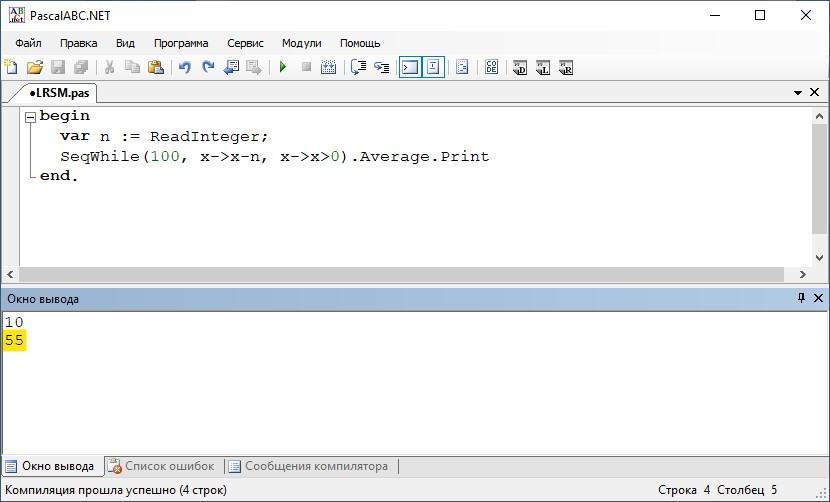The height and width of the screenshot is (502, 830).
Task: Undo the last edit
Action: click(185, 67)
